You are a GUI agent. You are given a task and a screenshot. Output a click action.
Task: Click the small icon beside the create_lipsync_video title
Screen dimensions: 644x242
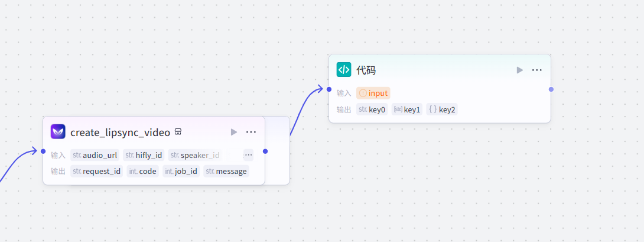[177, 132]
